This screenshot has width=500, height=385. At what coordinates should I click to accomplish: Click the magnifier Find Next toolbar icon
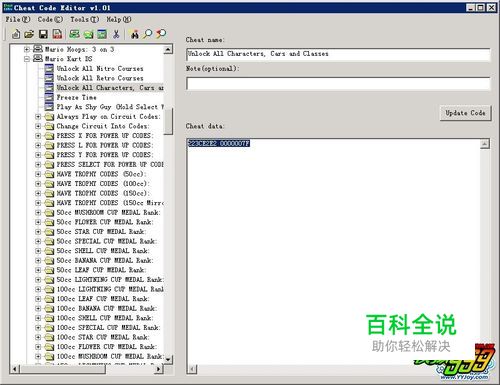148,34
